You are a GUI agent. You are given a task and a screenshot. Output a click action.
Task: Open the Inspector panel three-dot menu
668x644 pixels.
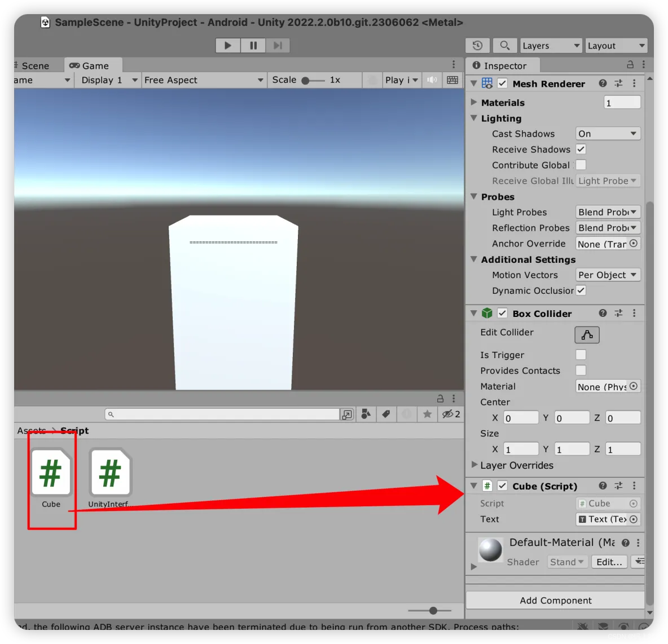tap(644, 65)
